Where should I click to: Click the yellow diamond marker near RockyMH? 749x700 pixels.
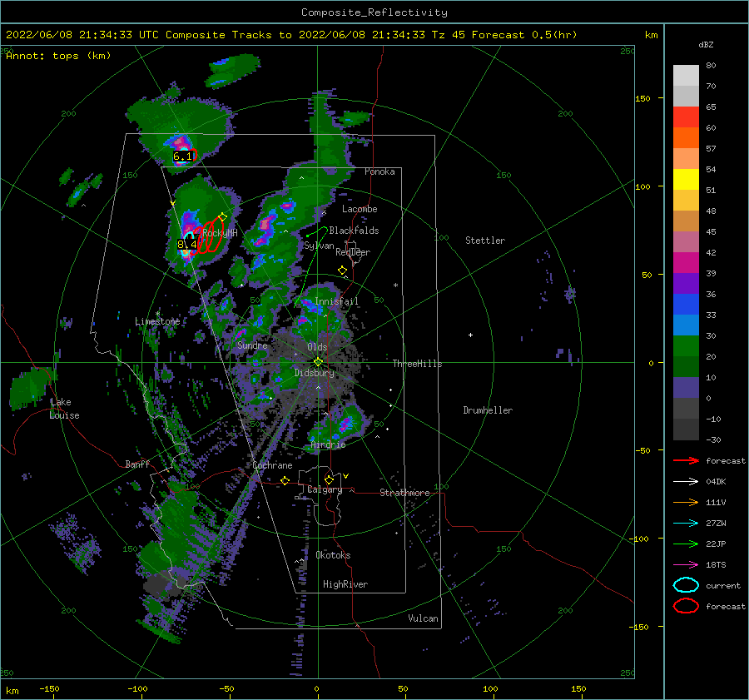tap(222, 217)
